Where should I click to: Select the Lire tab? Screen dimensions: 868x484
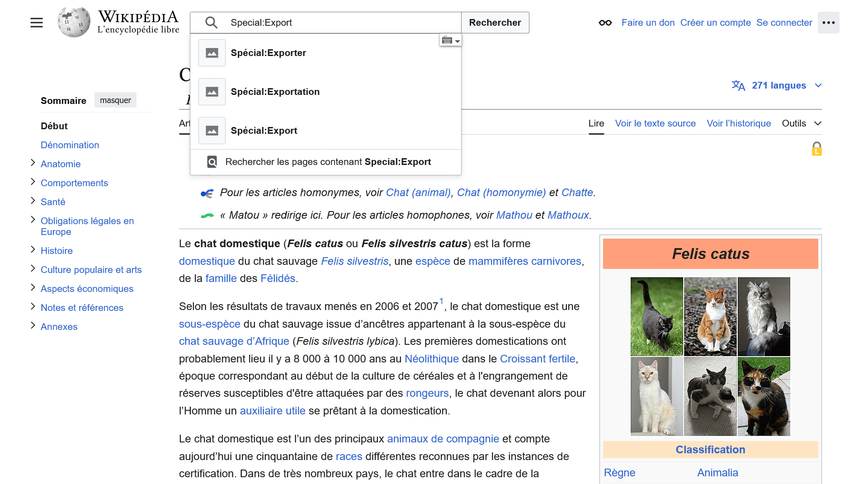(x=596, y=123)
